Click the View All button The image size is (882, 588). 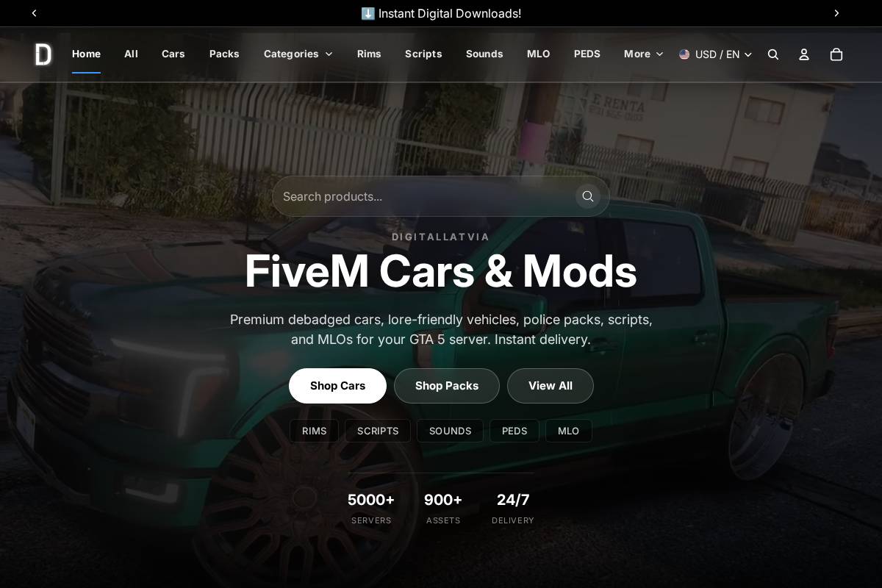pos(551,386)
